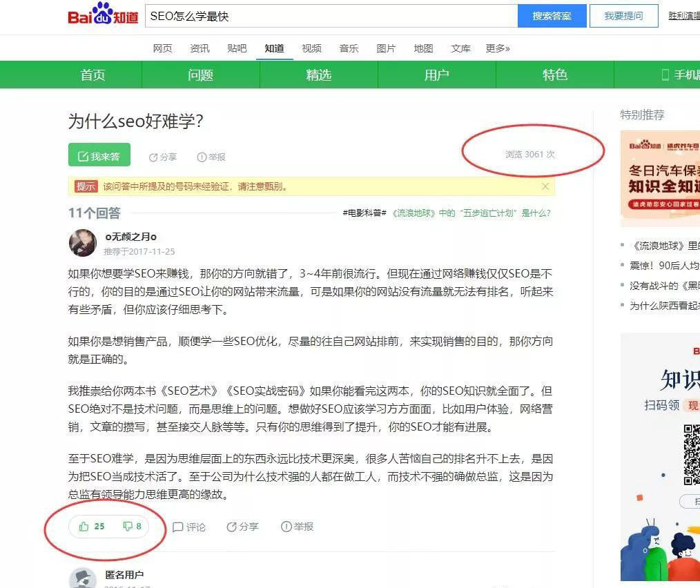The width and height of the screenshot is (700, 588).
Task: Click the avatar of user o无颜之月o
Action: click(x=83, y=243)
